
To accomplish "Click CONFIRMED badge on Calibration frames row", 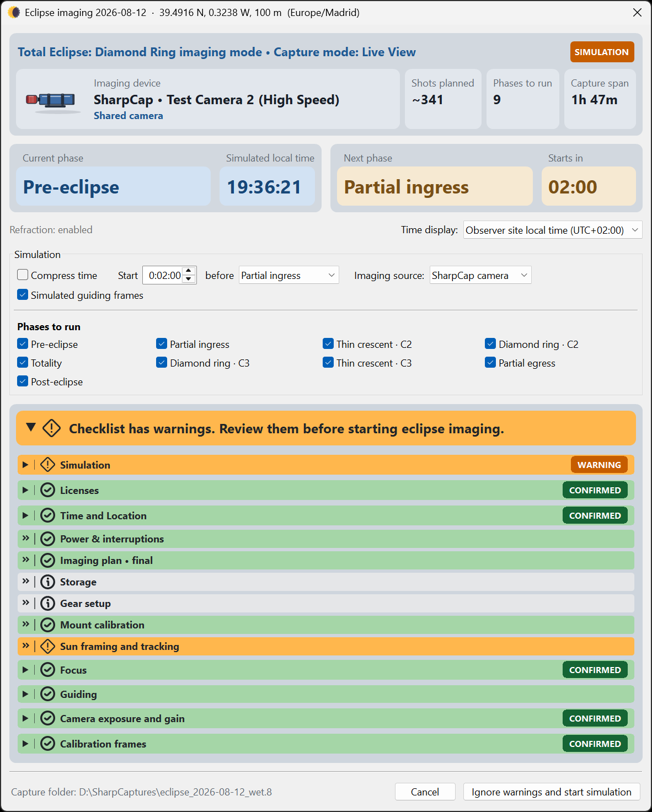I will coord(595,744).
